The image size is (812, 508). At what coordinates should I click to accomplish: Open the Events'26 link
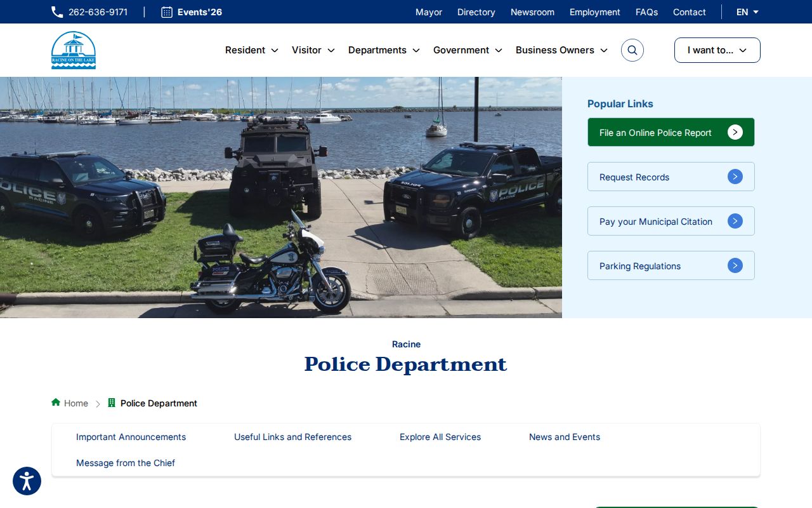click(200, 12)
